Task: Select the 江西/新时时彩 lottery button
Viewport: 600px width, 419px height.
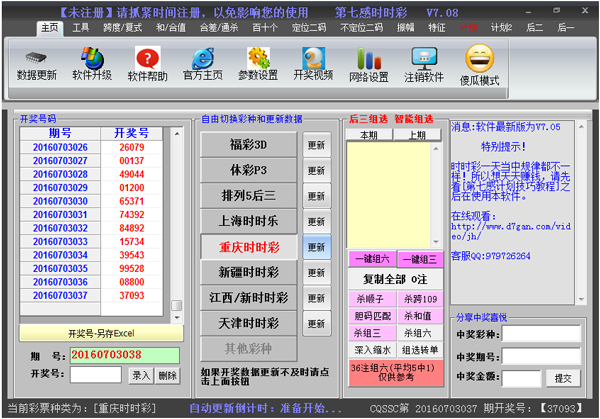Action: coord(248,298)
